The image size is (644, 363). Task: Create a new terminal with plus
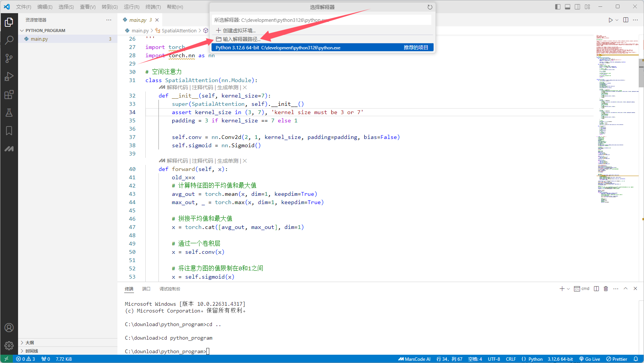click(x=562, y=289)
